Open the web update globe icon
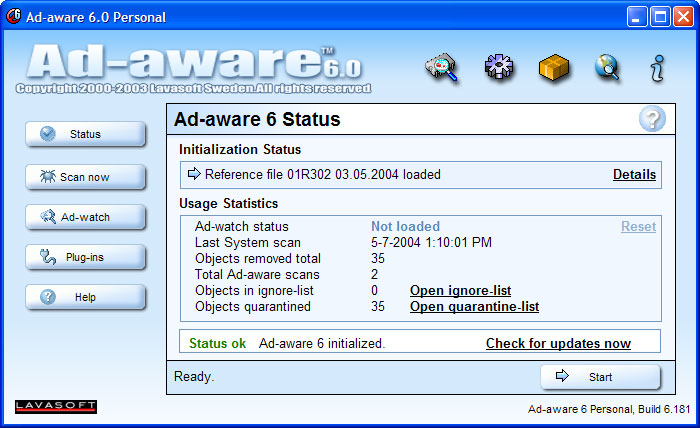Image resolution: width=700 pixels, height=428 pixels. click(x=607, y=67)
